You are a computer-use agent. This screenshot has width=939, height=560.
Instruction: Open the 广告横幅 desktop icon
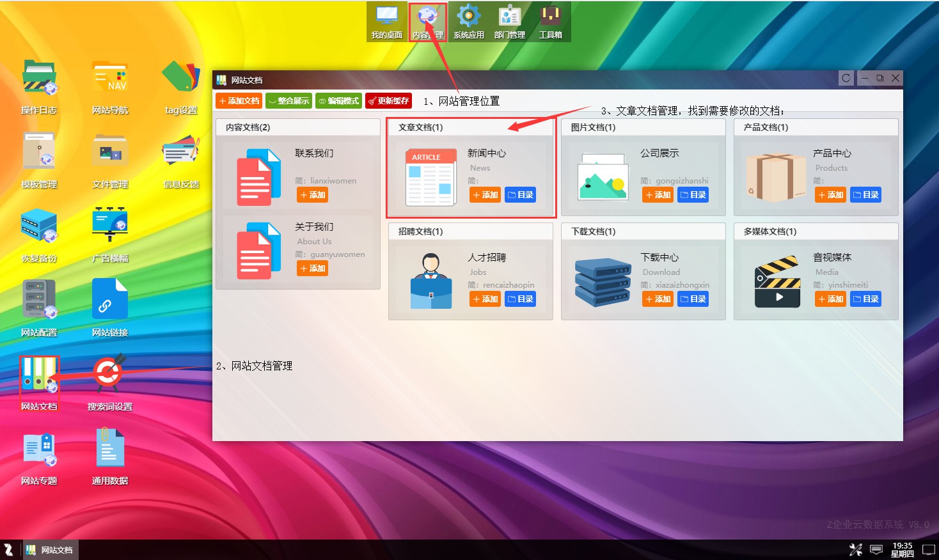pyautogui.click(x=110, y=235)
